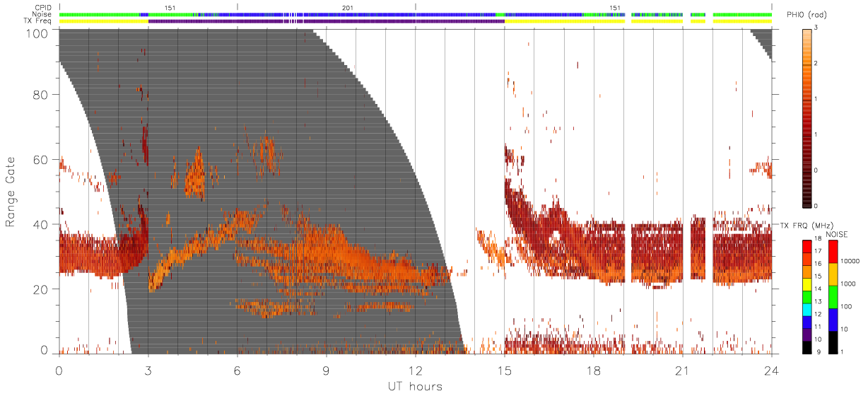Pick the blue segment of NOISE legend

coord(835,320)
